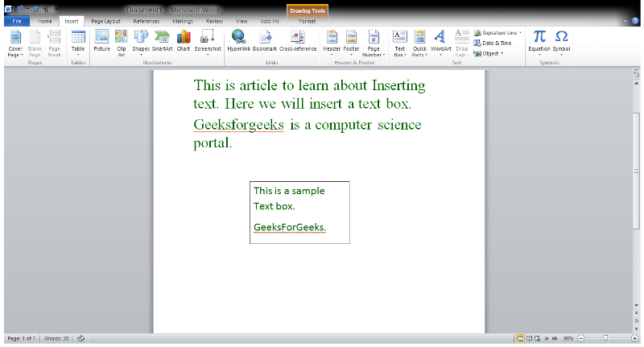This screenshot has width=644, height=347.
Task: Insert a SmartArt graphic
Action: [x=163, y=41]
